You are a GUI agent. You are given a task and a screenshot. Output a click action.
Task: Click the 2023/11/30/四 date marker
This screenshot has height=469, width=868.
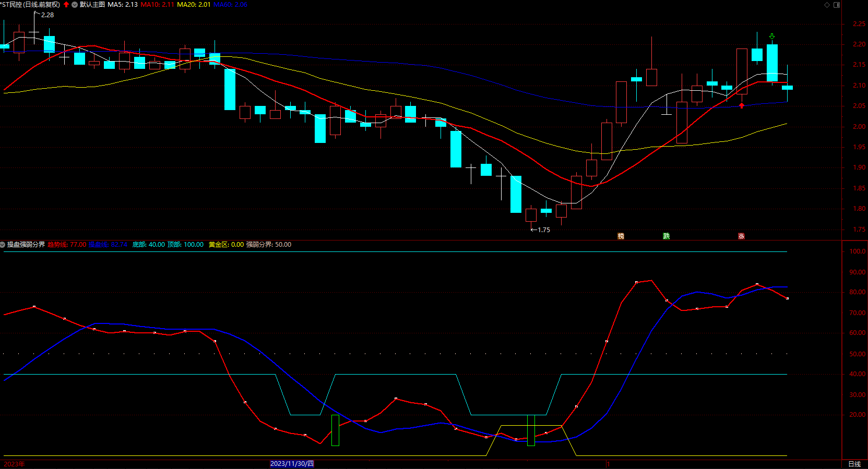(x=292, y=464)
